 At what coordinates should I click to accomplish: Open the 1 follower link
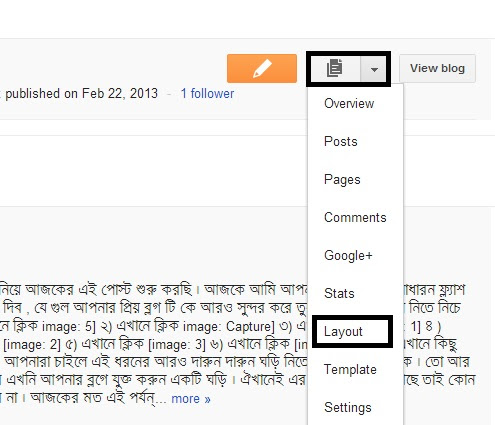pos(207,94)
